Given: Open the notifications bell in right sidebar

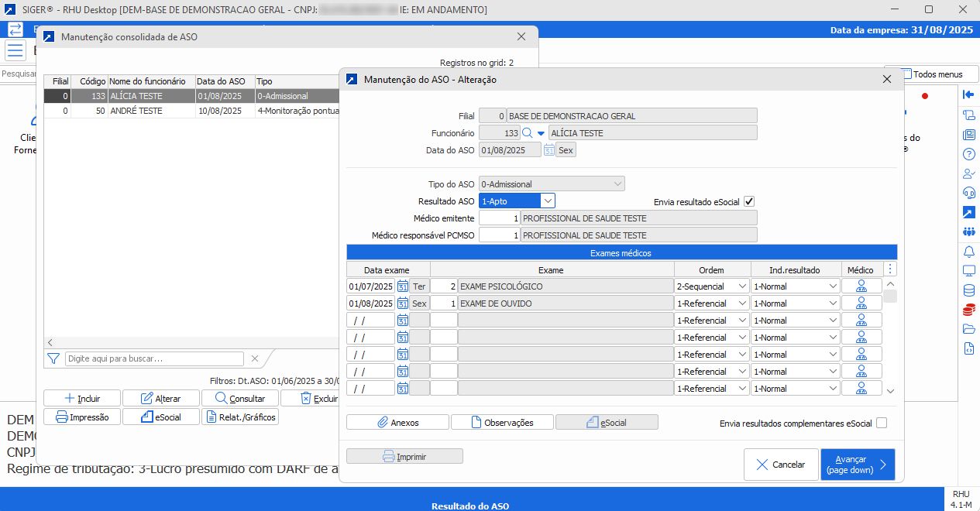Looking at the screenshot, I should (x=968, y=252).
